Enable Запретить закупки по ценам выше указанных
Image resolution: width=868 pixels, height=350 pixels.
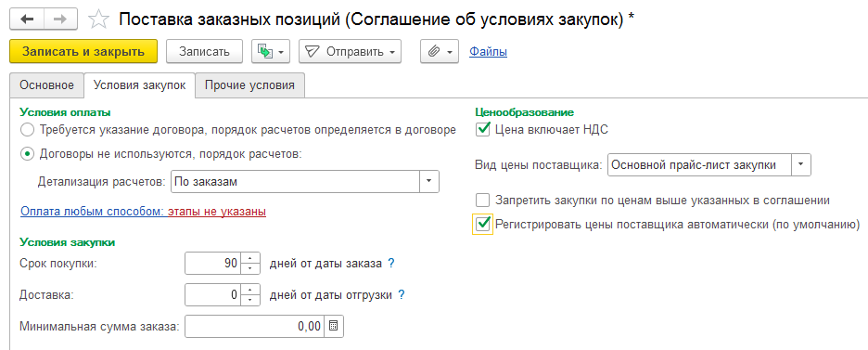(483, 200)
